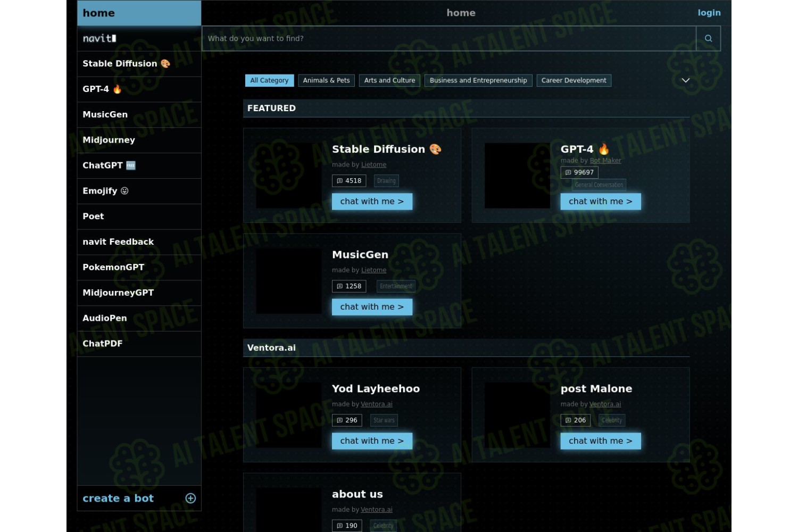
Task: Open PokemonGPT in the sidebar
Action: click(x=139, y=268)
